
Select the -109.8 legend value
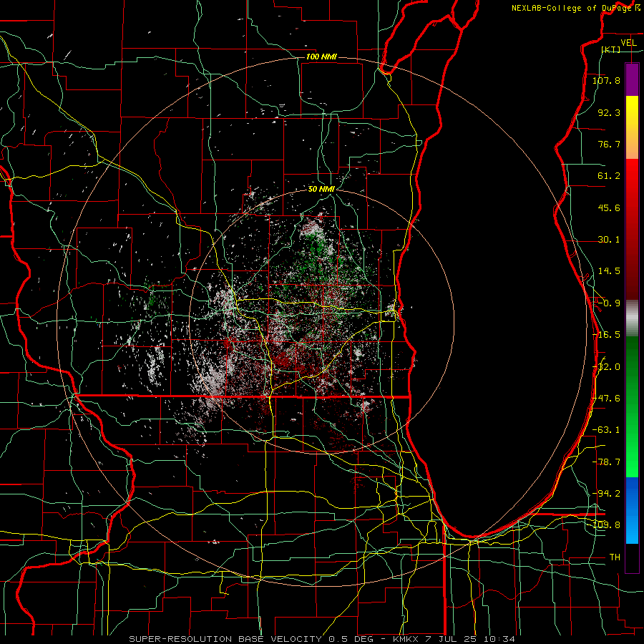click(x=606, y=525)
